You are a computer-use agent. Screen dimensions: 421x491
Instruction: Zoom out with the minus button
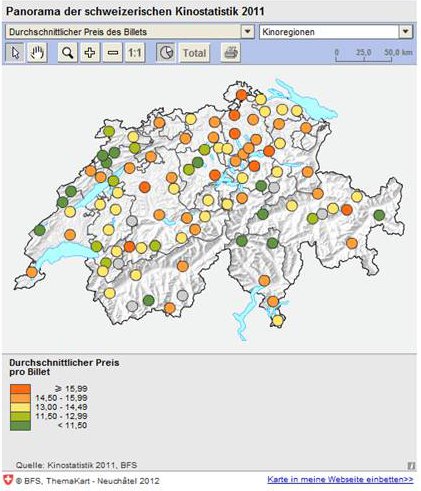click(113, 53)
